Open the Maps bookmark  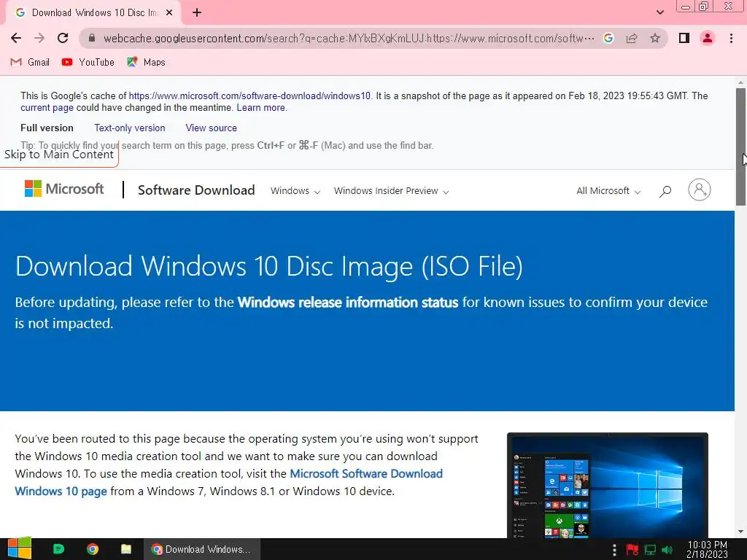coord(146,63)
